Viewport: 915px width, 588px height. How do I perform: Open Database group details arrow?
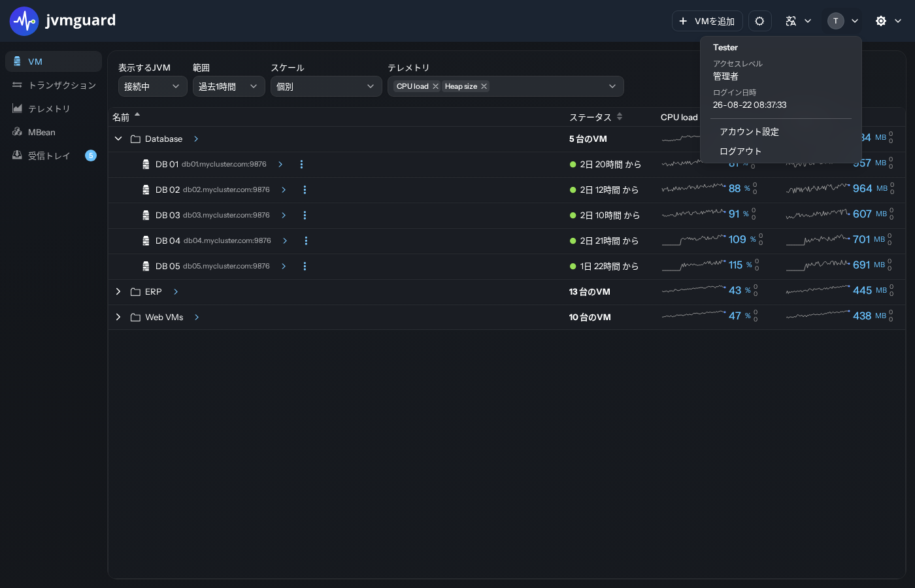pos(196,139)
